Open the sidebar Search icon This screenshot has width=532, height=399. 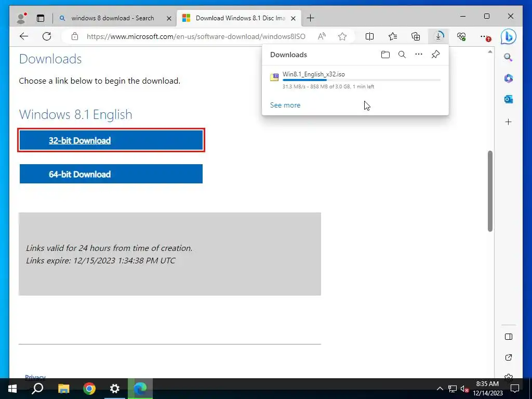tap(508, 57)
